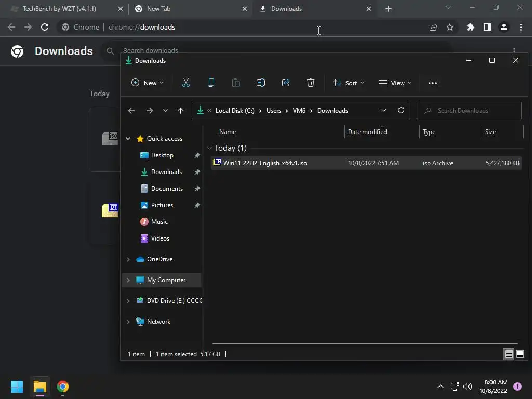Expand the OneDrive tree node

(128, 259)
